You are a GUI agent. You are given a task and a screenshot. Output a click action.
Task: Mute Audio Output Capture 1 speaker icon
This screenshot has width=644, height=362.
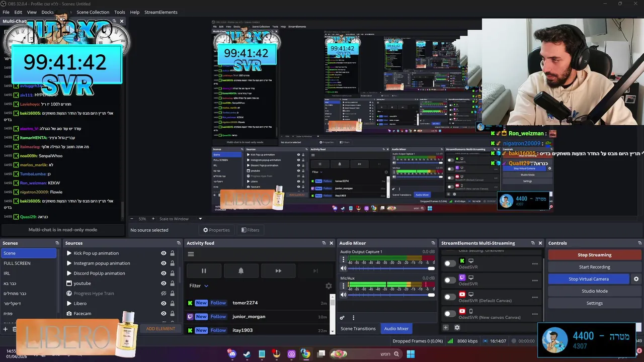coord(344,268)
